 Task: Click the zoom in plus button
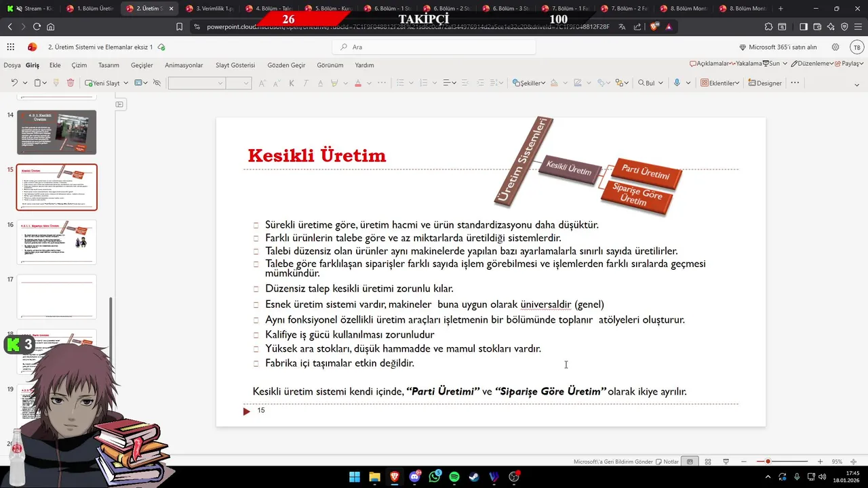[x=820, y=462]
